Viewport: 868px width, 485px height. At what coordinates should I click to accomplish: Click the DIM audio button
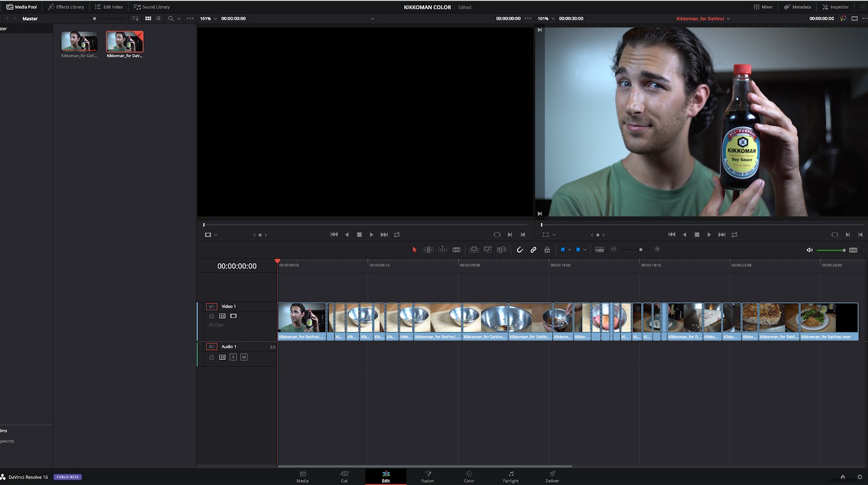[x=853, y=250]
